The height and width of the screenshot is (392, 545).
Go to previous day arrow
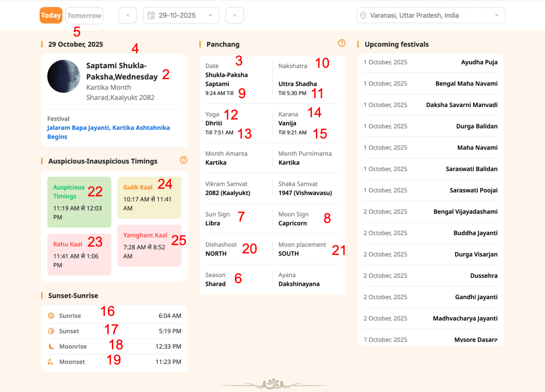coord(127,16)
